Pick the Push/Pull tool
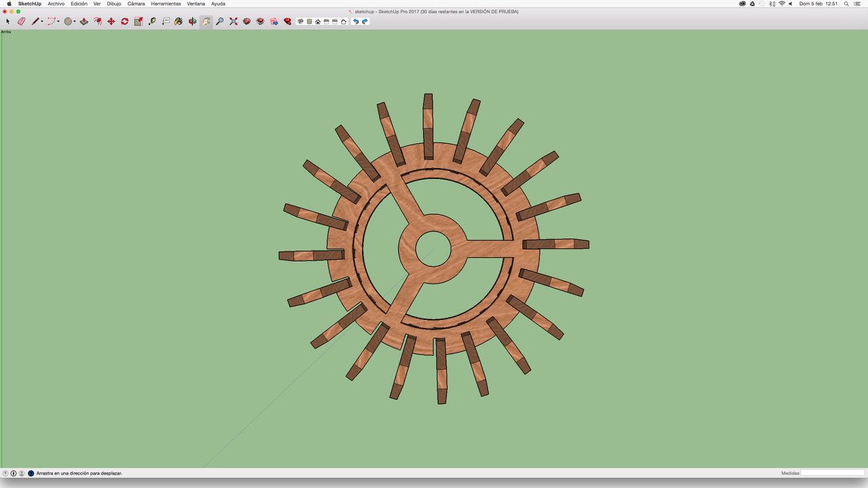The height and width of the screenshot is (488, 868). (x=84, y=22)
